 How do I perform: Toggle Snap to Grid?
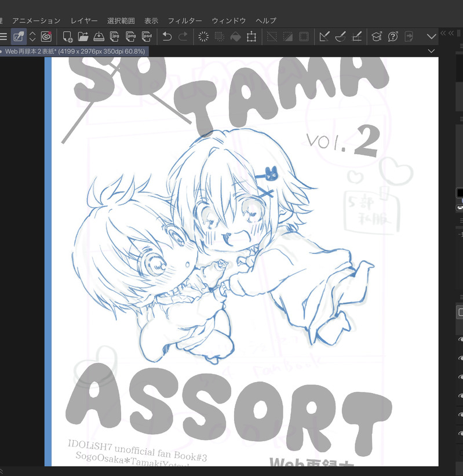(x=356, y=37)
